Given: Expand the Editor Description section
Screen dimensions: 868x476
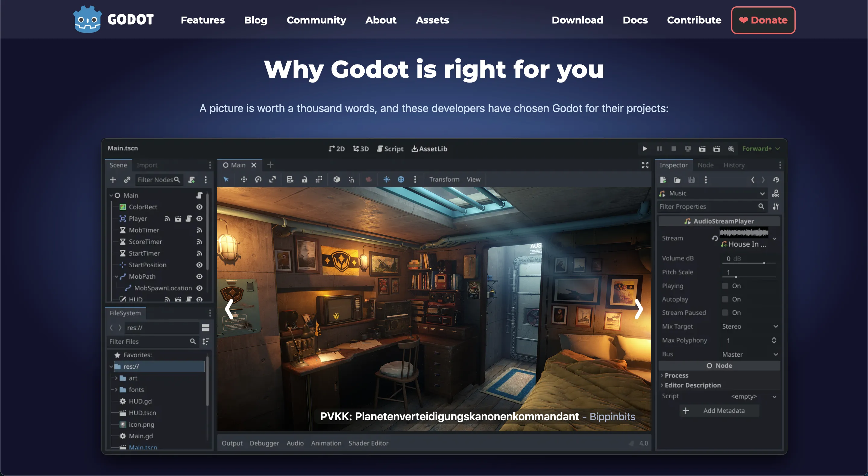Looking at the screenshot, I should click(691, 385).
